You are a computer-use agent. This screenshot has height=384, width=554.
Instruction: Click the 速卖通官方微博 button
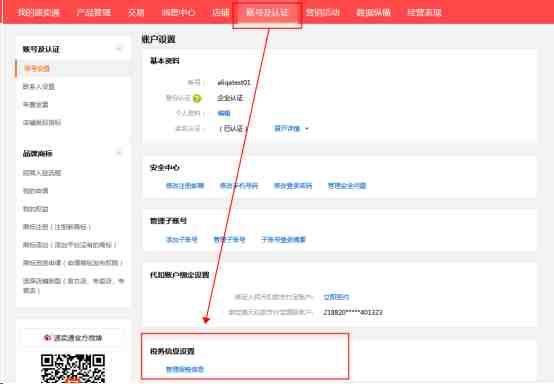(73, 338)
